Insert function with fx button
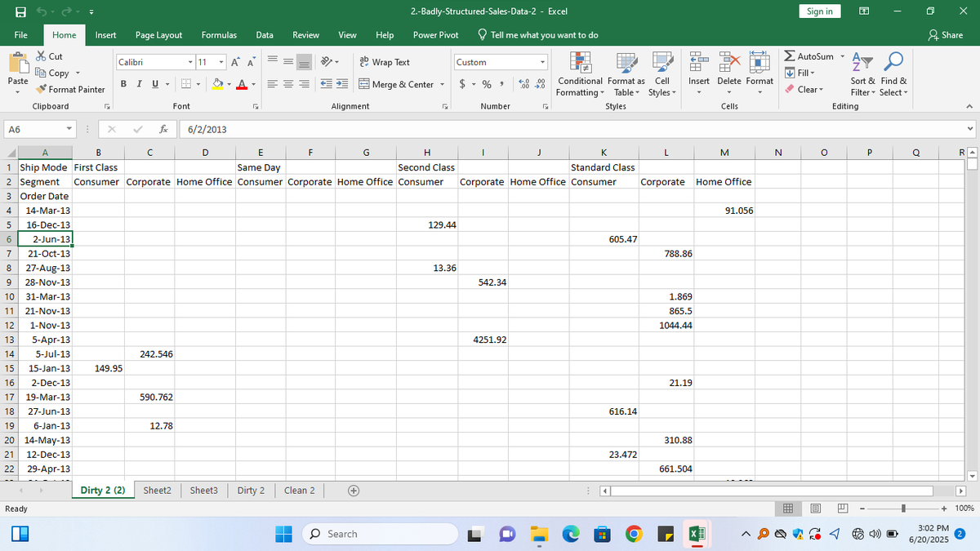Screen dimensions: 980x551 164,129
